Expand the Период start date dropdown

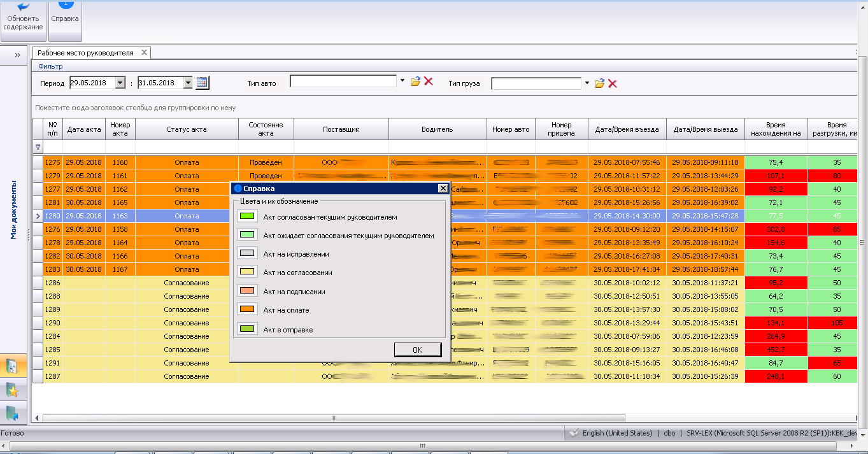[x=120, y=83]
